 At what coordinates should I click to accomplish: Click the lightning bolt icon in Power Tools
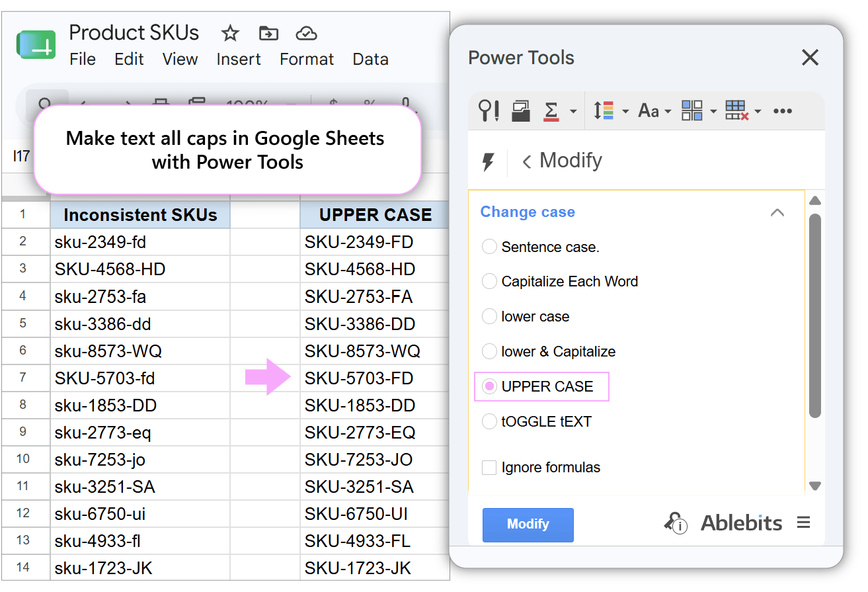pos(489,161)
